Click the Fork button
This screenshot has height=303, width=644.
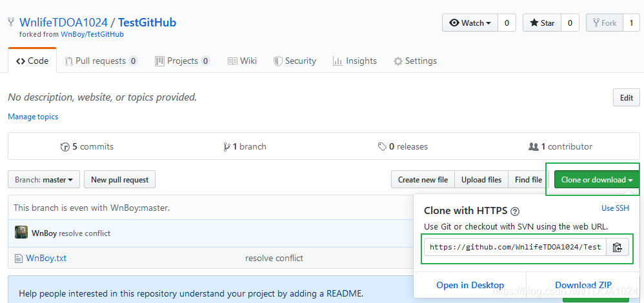click(605, 23)
